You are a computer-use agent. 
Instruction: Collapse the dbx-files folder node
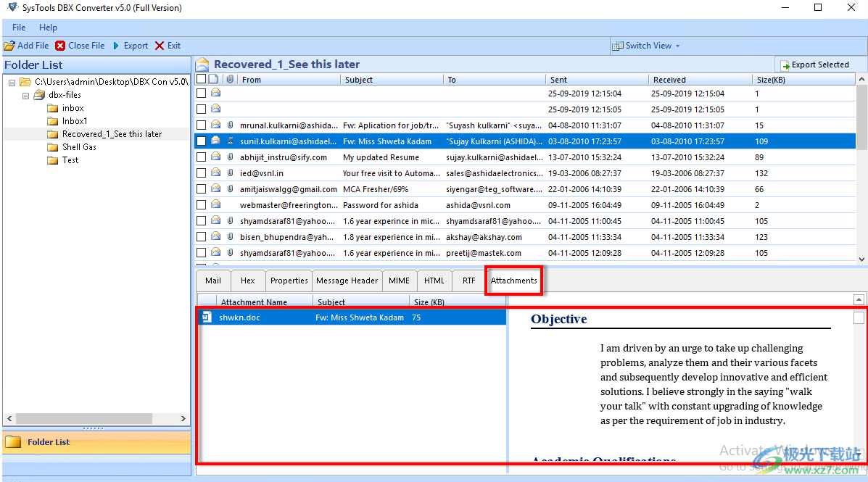point(25,94)
